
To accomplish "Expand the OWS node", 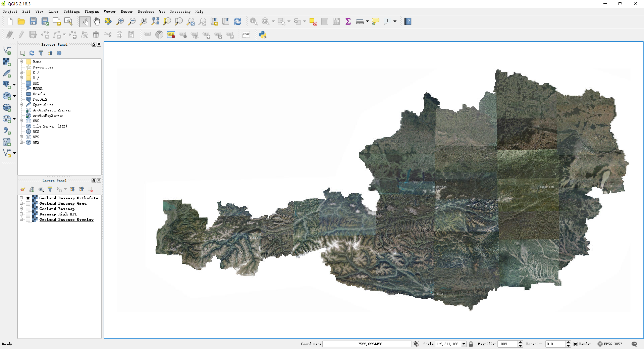I will [21, 121].
